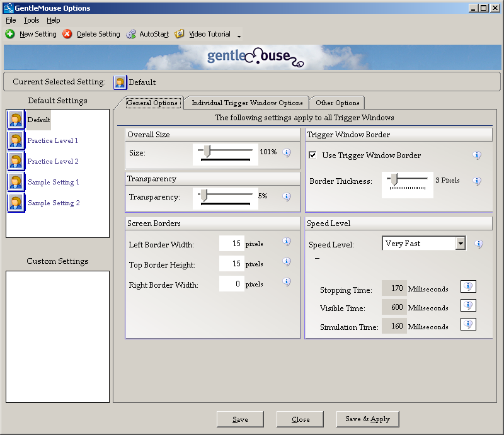Click the GentleMouse title bar application icon
Screen dimensions: 504x435
[8, 8]
